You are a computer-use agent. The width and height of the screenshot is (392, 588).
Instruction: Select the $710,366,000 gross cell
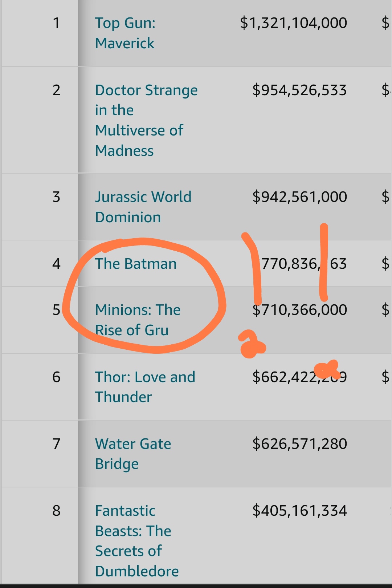tap(299, 310)
